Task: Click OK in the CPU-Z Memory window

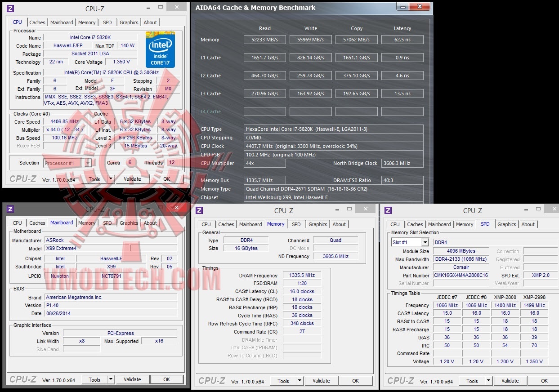Action: pyautogui.click(x=355, y=381)
